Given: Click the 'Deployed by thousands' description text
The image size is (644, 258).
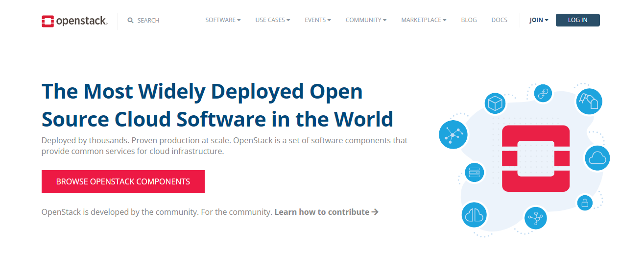Looking at the screenshot, I should pyautogui.click(x=224, y=146).
